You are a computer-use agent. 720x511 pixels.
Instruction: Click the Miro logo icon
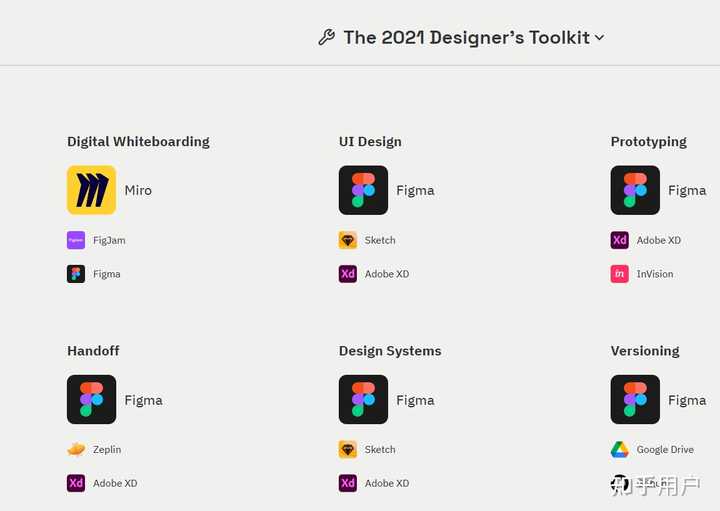(x=91, y=190)
